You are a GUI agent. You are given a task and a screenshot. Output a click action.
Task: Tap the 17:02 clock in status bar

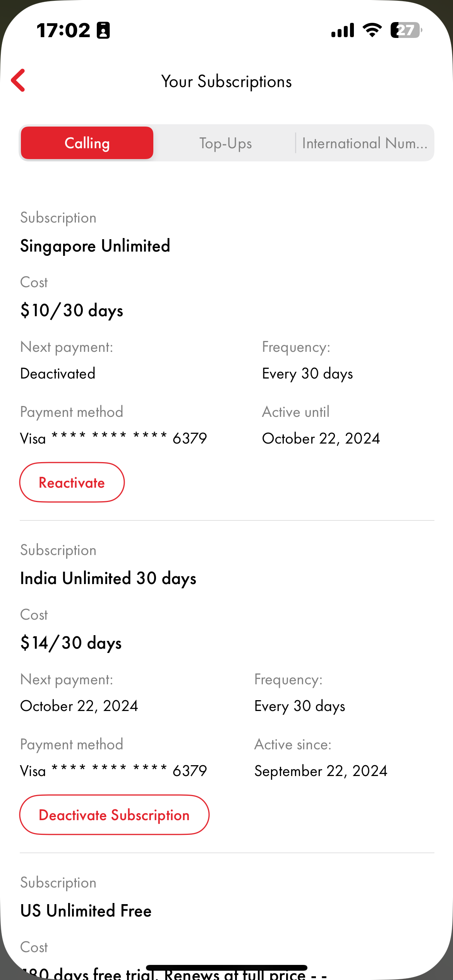[63, 30]
